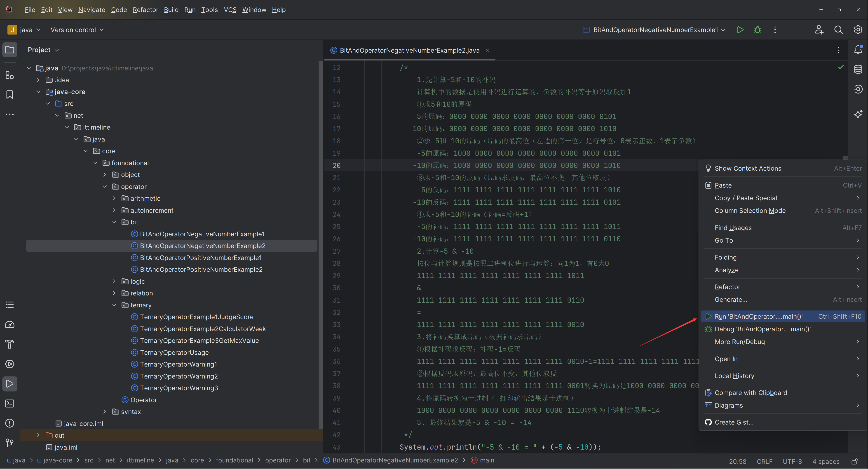Open the TODO list tool window icon

click(x=10, y=305)
